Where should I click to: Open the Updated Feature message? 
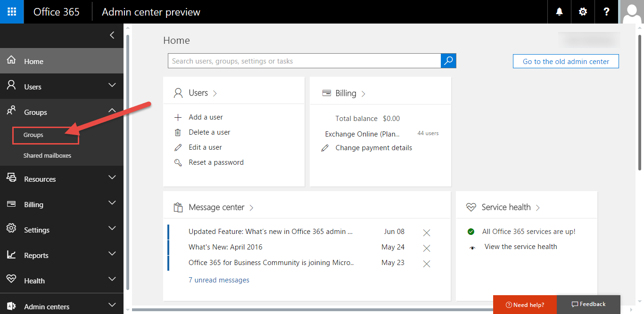[271, 232]
